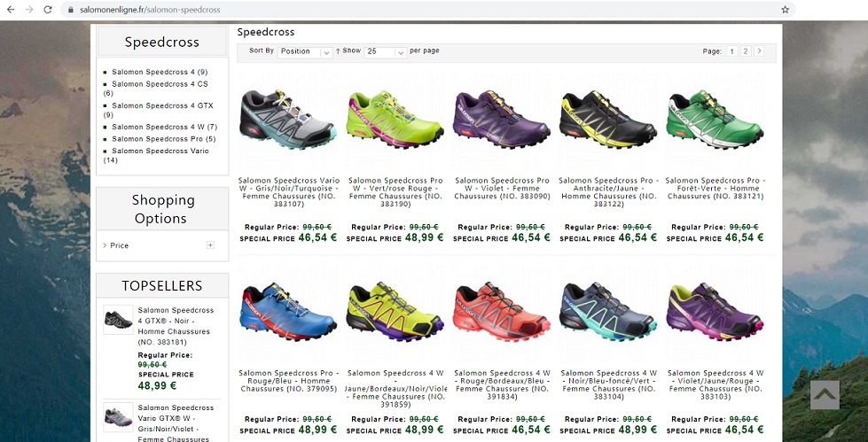Click special price 48,99 € of Vert/rose Rouge shoe

point(426,237)
